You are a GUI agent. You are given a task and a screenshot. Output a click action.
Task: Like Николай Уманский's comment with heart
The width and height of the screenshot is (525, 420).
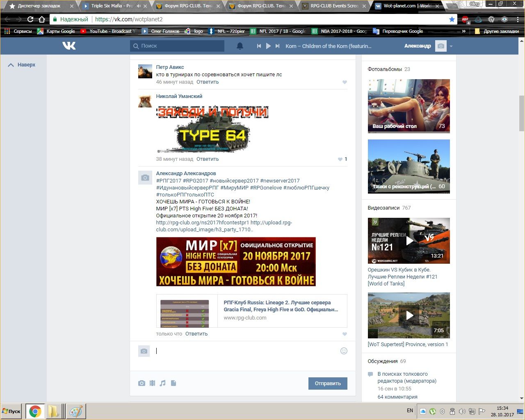340,159
